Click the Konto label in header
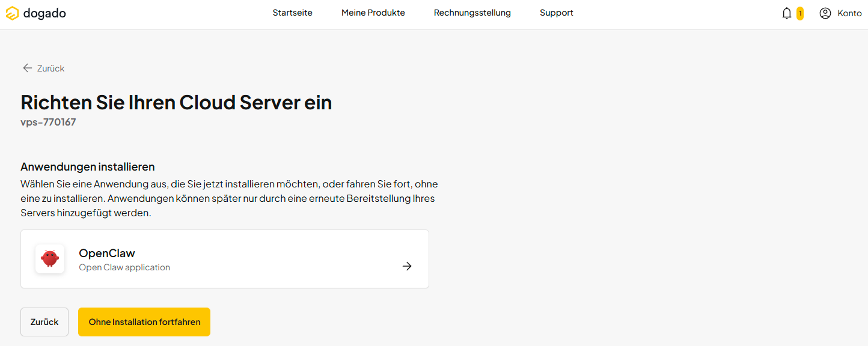This screenshot has height=346, width=868. click(x=849, y=13)
